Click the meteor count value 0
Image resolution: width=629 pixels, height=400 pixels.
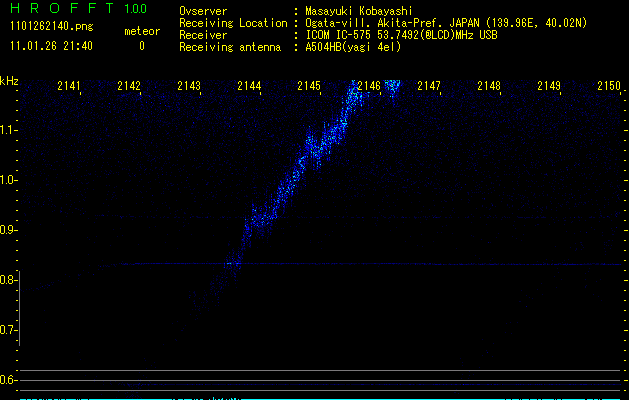tap(142, 46)
